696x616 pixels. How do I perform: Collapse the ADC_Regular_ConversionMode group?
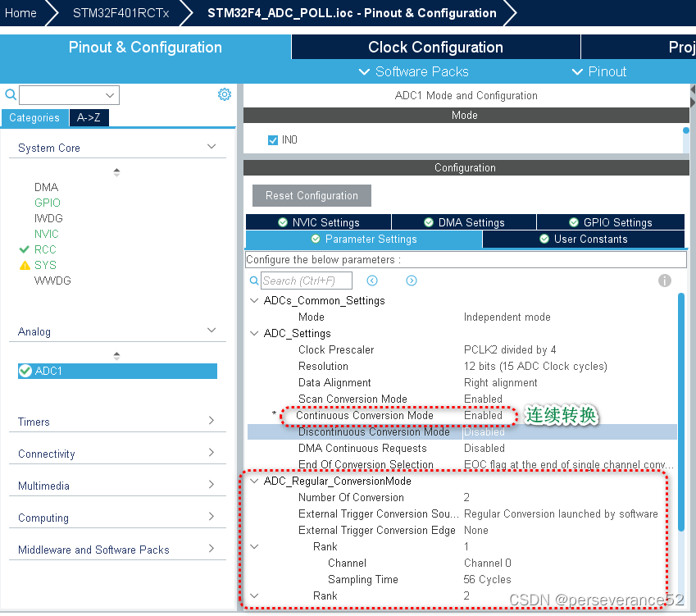pos(254,481)
